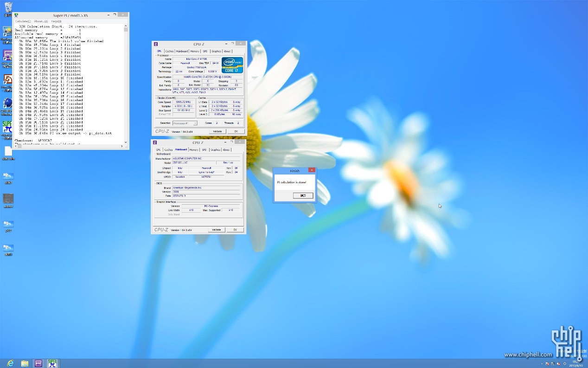The image size is (588, 368).
Task: Switch to Memory tab in top CPU-Z window
Action: 195,52
